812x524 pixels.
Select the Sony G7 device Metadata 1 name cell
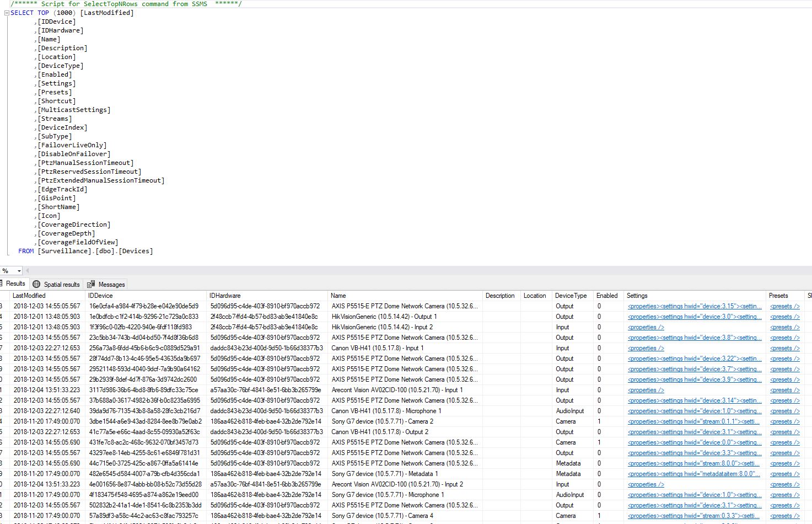pos(385,474)
